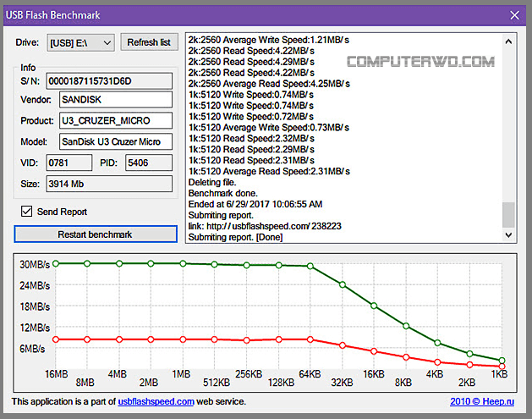
Task: Open the Drive selection dropdown
Action: coord(80,42)
